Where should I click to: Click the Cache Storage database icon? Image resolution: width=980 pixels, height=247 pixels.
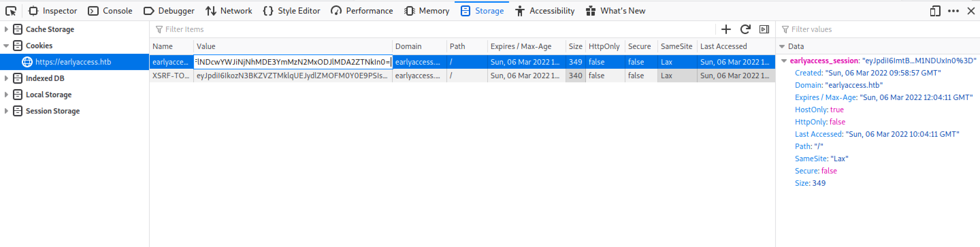point(17,29)
